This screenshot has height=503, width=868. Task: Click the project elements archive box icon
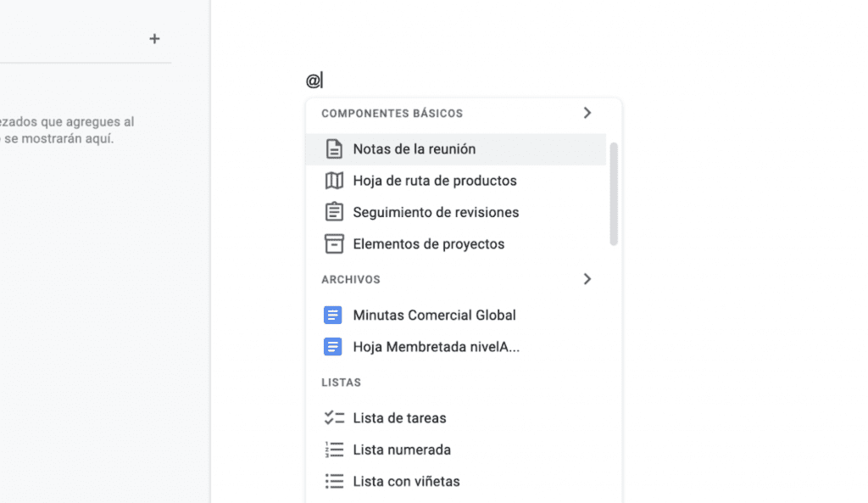334,244
